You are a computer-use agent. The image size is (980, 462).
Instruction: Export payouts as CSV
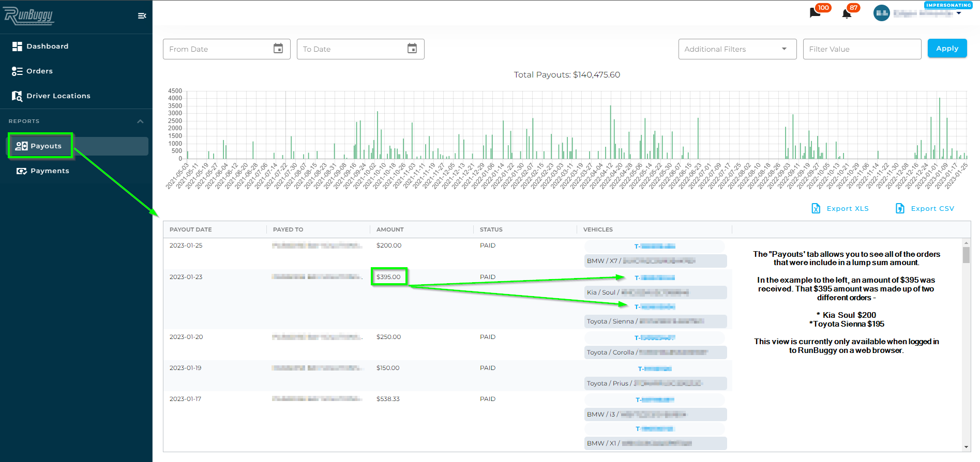click(x=925, y=208)
